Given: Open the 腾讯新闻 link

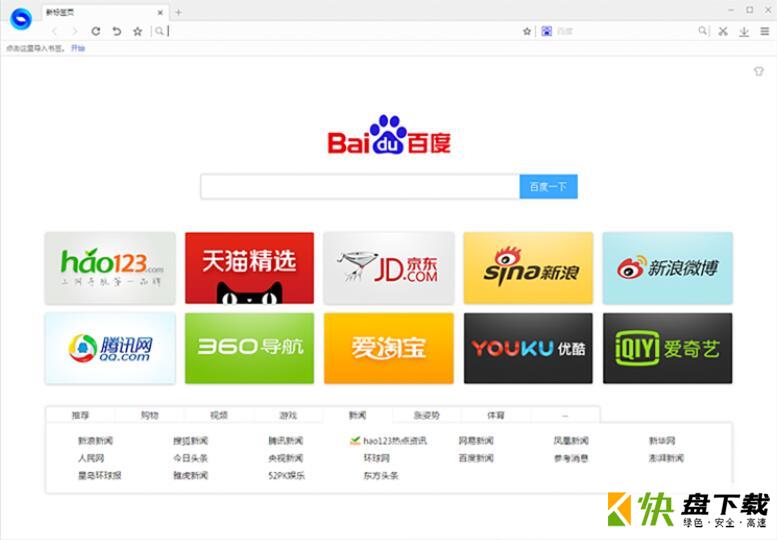Looking at the screenshot, I should click(285, 440).
